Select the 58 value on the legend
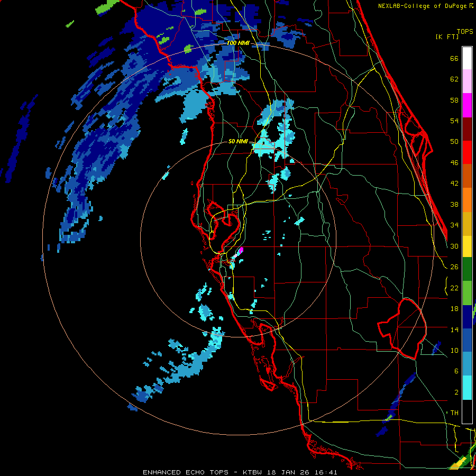Screen dimensions: 476x476 pos(454,100)
